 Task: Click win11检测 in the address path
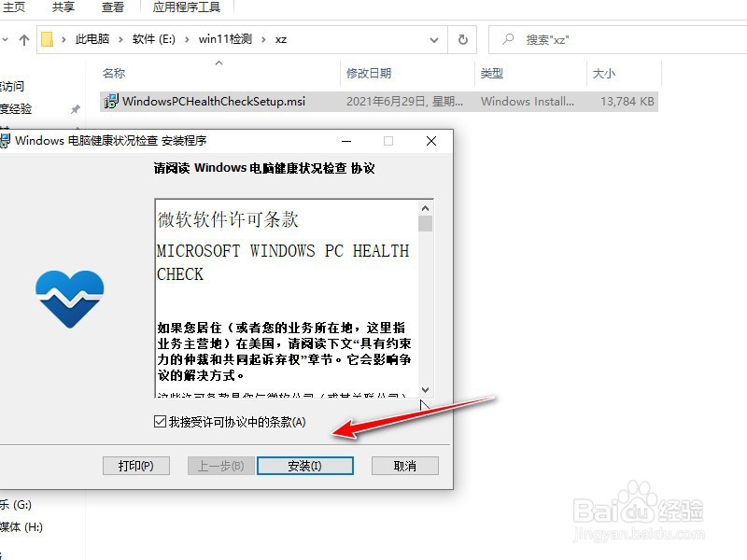coord(225,39)
